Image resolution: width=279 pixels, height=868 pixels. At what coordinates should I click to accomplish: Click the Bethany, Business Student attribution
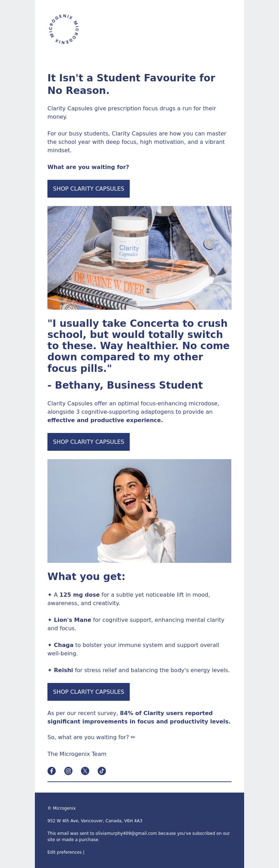[125, 385]
